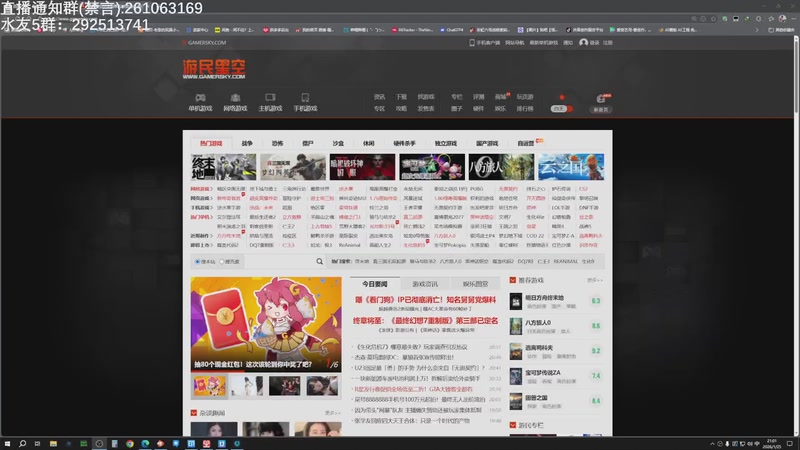800x450 pixels.
Task: Open the 看门狗 IP headline
Action: pyautogui.click(x=425, y=300)
